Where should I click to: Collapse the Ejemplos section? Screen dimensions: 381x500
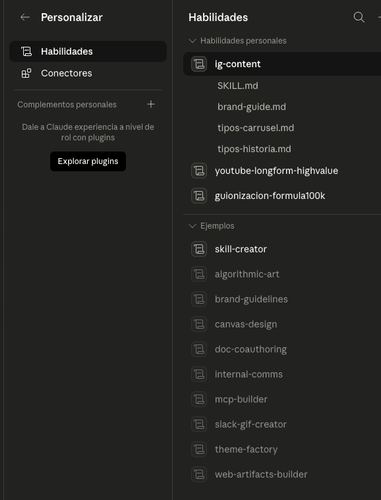192,226
